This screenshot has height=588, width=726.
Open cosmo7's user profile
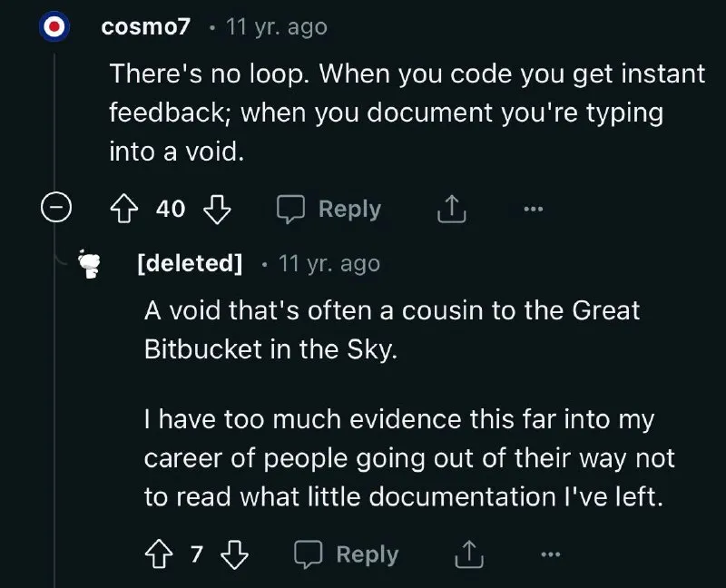point(145,25)
